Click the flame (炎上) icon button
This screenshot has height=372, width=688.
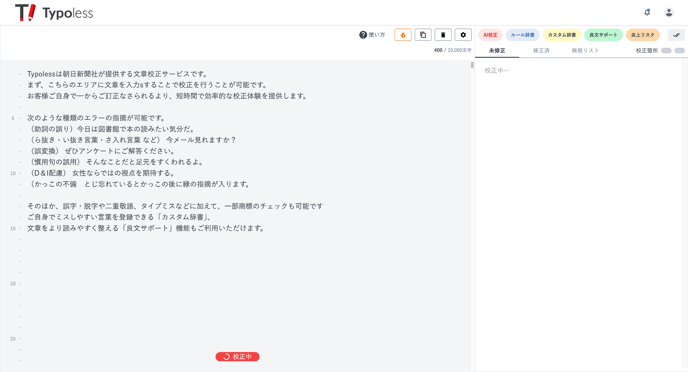(x=403, y=35)
